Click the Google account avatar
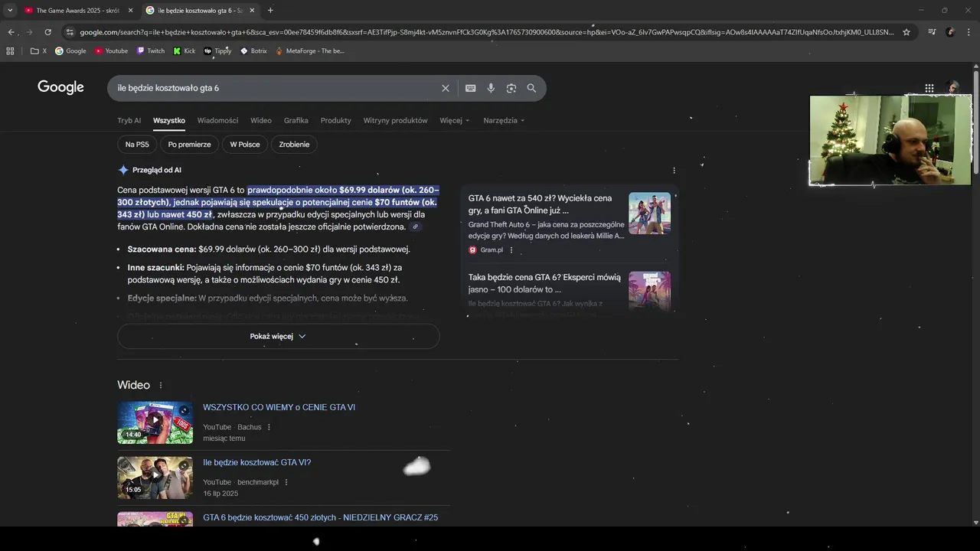 point(953,87)
